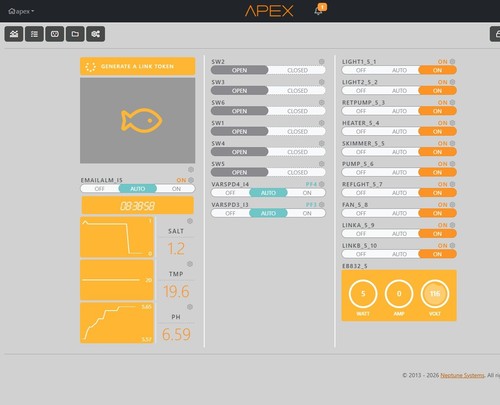
Task: Set PUMP_5_6 to AUTO
Action: [399, 172]
